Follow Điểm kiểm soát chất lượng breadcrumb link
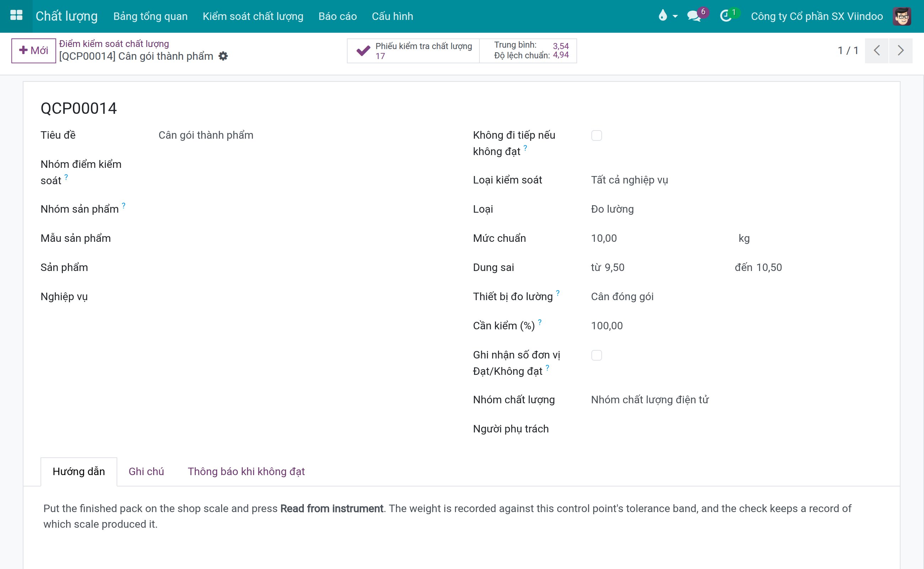 coord(114,44)
